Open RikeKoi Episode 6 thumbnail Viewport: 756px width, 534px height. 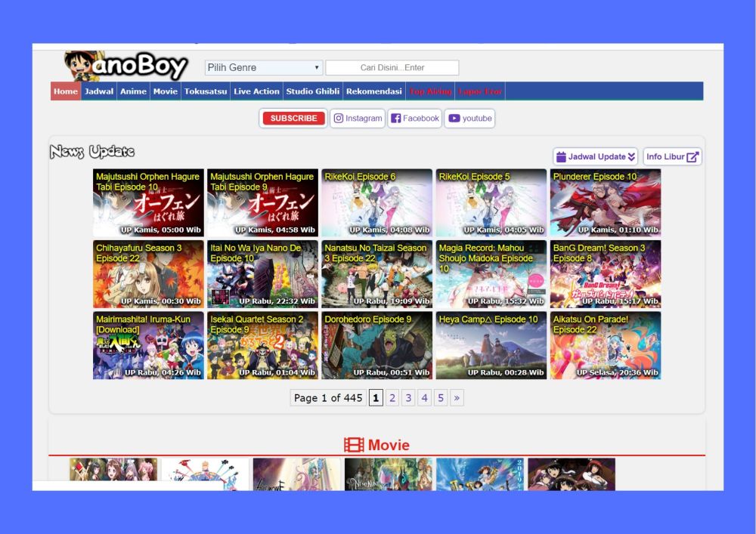[x=377, y=202]
